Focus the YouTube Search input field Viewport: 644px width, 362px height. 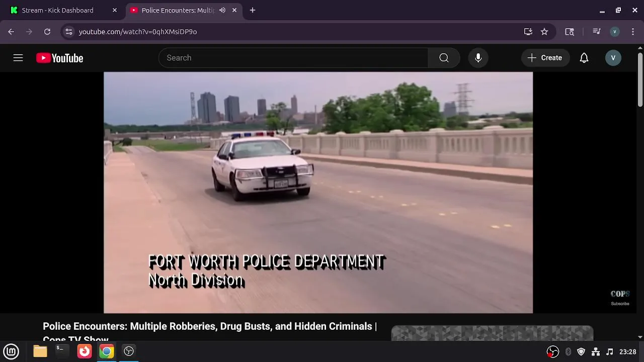click(x=293, y=58)
